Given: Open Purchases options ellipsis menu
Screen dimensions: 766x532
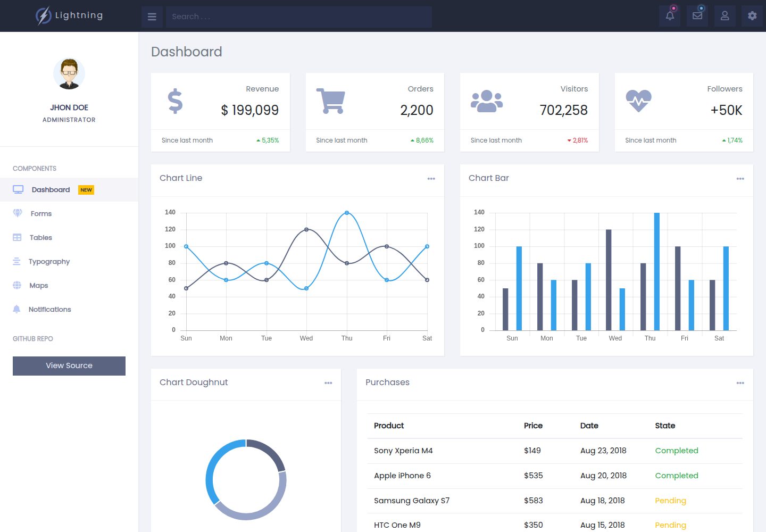Looking at the screenshot, I should [740, 383].
